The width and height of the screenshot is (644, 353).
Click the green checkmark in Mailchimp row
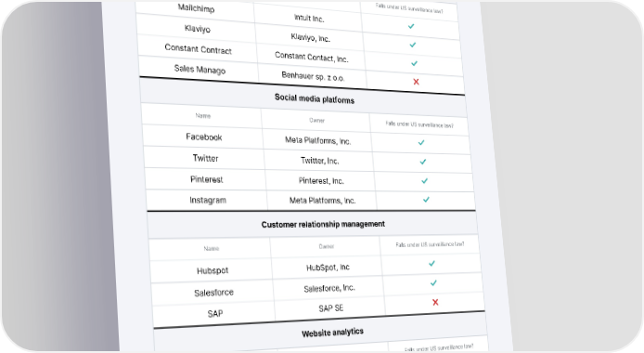(x=411, y=26)
